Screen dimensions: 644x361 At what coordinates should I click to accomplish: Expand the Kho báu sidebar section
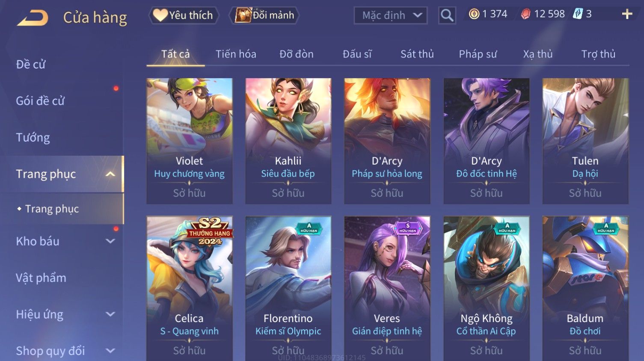[x=110, y=241]
